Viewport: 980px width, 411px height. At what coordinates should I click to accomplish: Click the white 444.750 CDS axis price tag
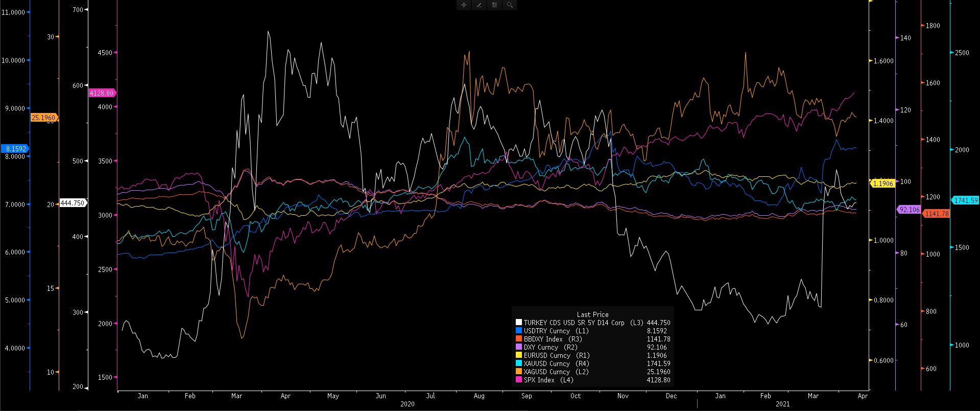[x=73, y=203]
